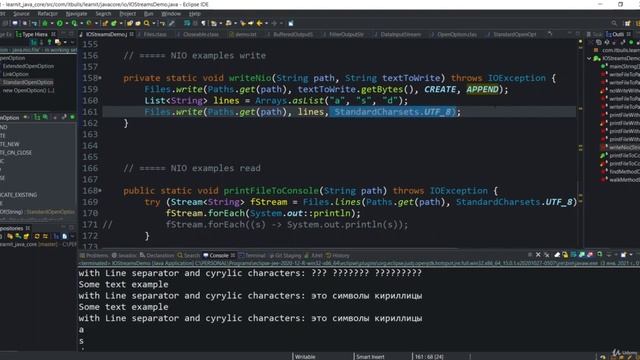Select LinkOption in hierarchy tree
This screenshot has height=360, width=640.
pos(16,74)
